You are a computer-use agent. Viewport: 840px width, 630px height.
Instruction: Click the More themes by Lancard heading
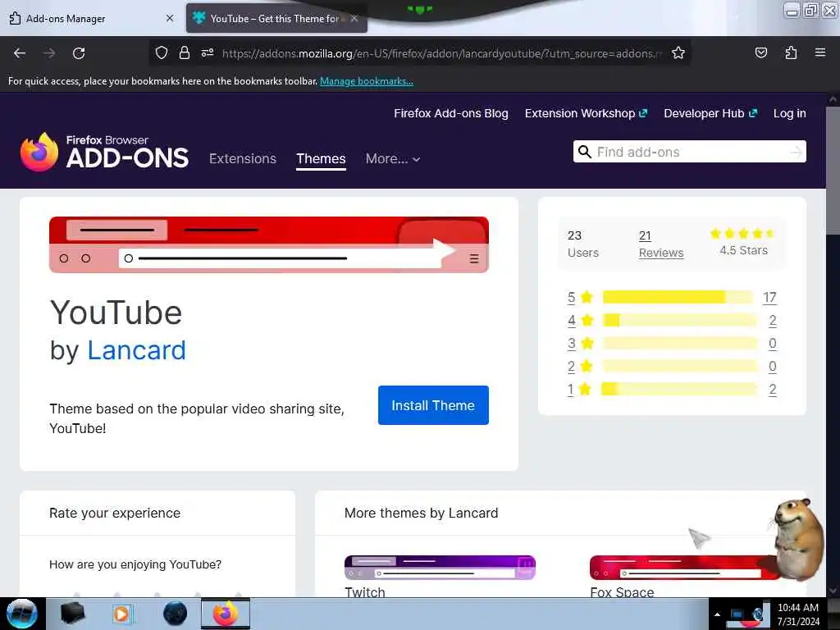(421, 514)
